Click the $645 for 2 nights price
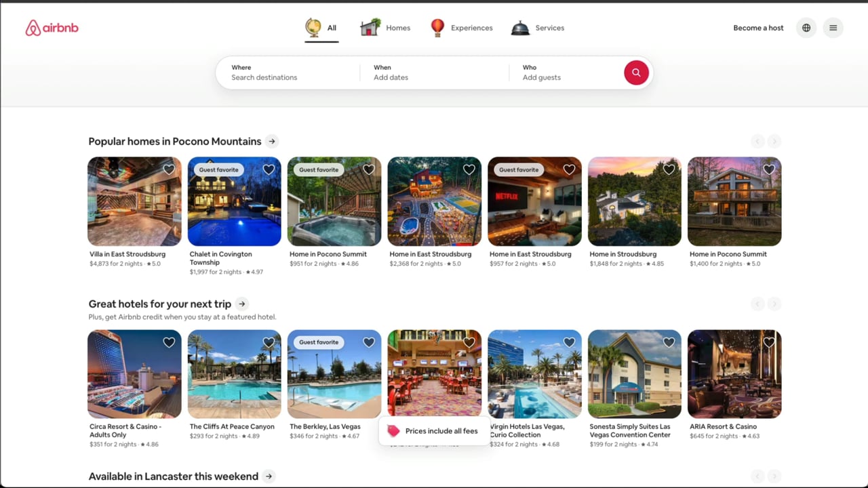 (714, 436)
